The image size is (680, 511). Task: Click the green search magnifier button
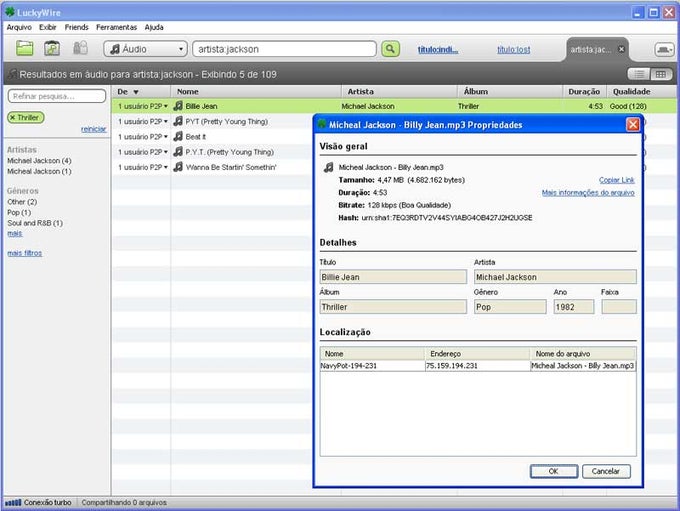(x=390, y=49)
